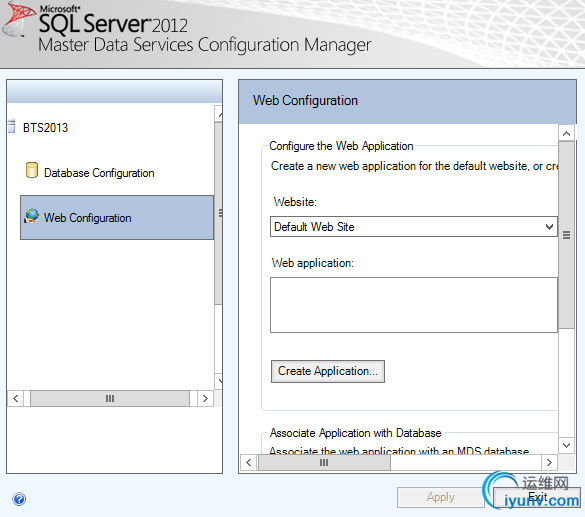Click right-pane horizontal scrollbar thumb
Image resolution: width=585 pixels, height=517 pixels.
(324, 463)
